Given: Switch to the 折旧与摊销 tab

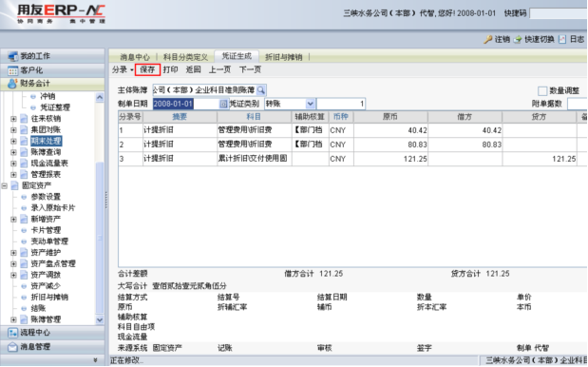Looking at the screenshot, I should coord(283,57).
